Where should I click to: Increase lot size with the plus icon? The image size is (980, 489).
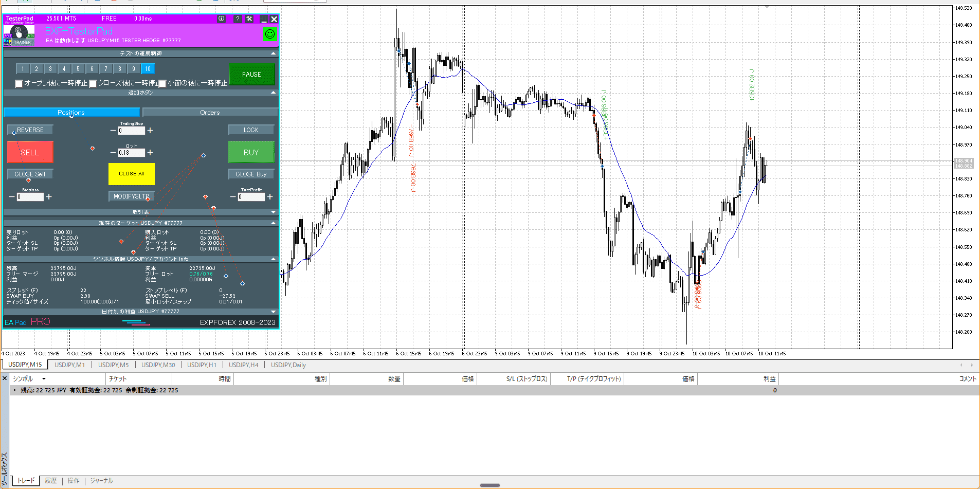tap(150, 153)
